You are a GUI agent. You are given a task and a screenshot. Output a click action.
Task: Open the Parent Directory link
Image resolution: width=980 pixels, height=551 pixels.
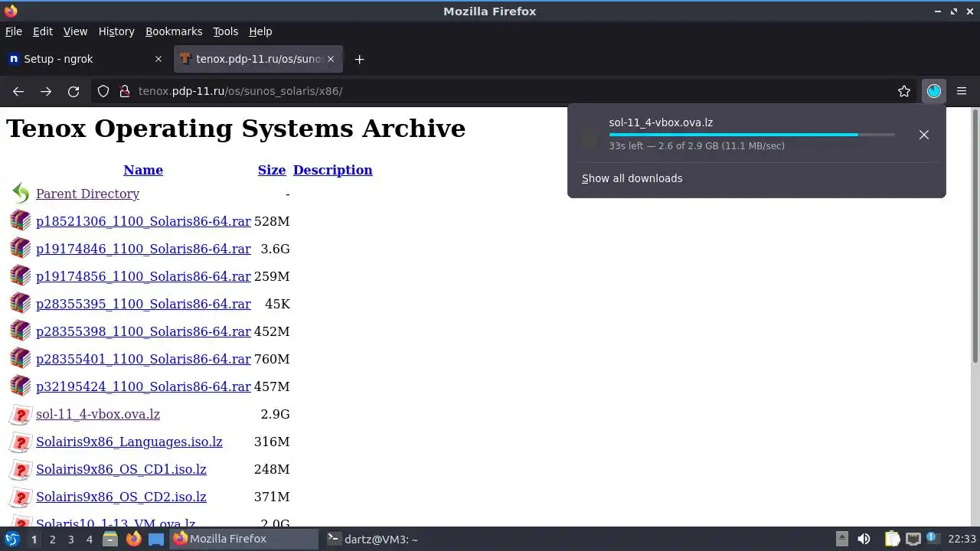tap(87, 194)
